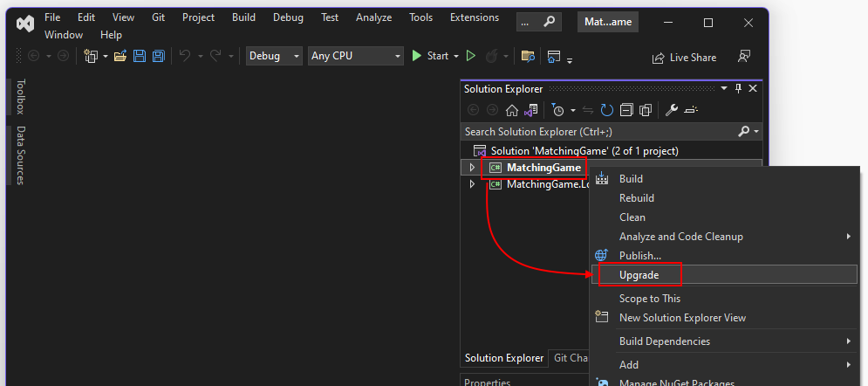Open the View menu
Screen dimensions: 868x386
point(123,17)
